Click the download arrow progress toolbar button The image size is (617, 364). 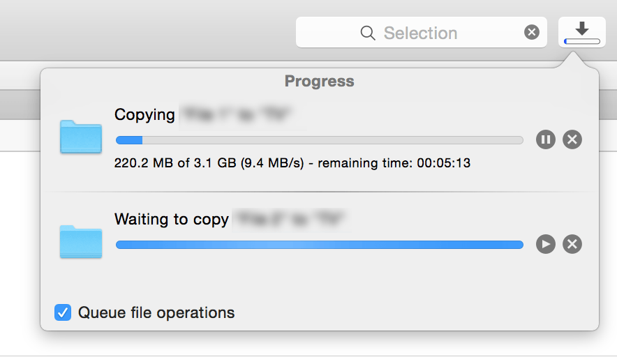tap(582, 32)
